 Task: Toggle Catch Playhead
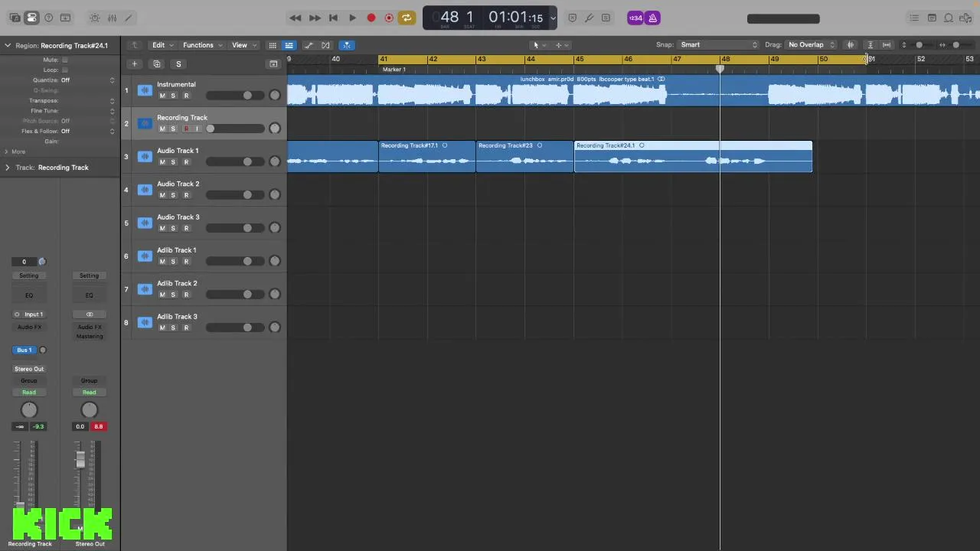pyautogui.click(x=347, y=45)
